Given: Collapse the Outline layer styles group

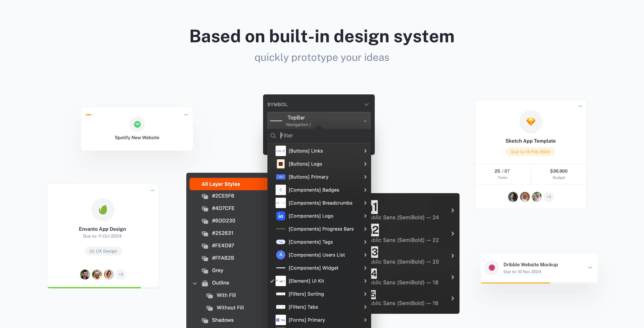Looking at the screenshot, I should 195,283.
